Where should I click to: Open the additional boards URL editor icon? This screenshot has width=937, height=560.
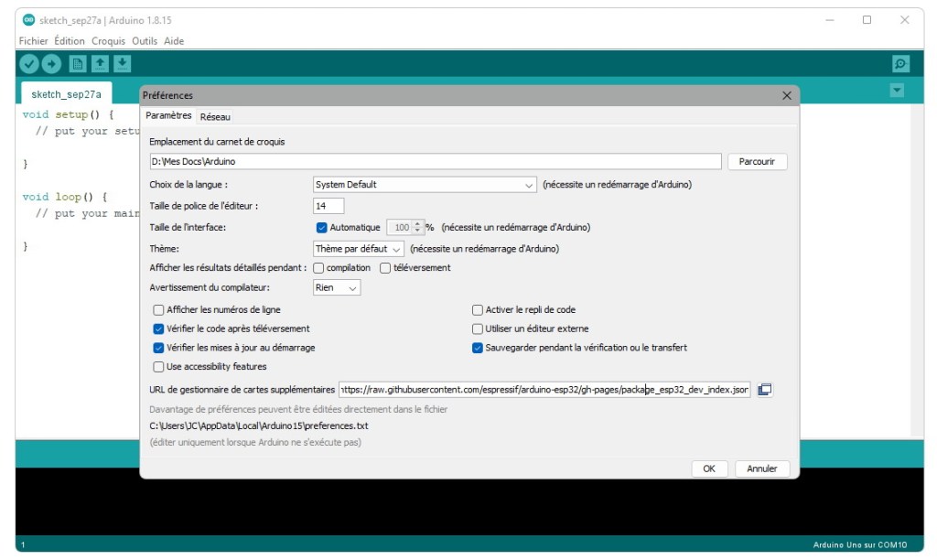click(x=765, y=390)
